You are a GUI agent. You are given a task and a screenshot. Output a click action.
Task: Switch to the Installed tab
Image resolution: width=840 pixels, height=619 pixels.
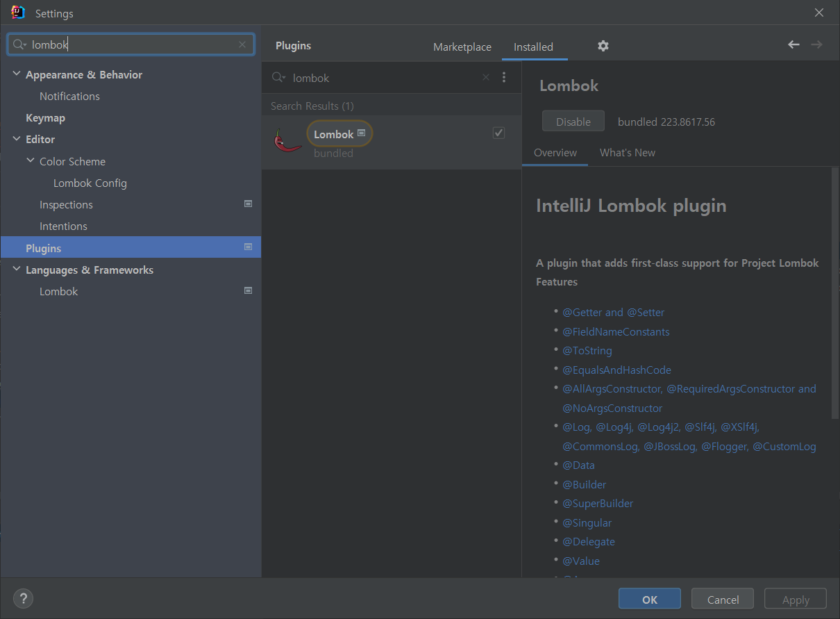pyautogui.click(x=533, y=47)
